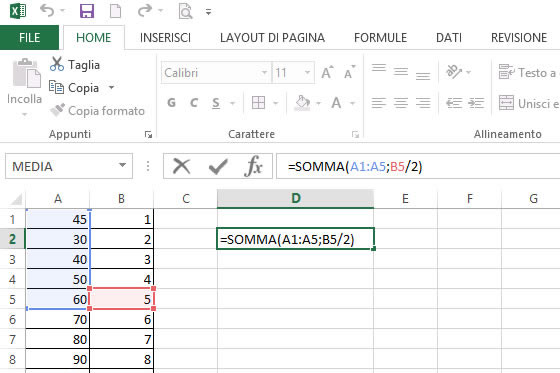Click the Undo arrow icon
The height and width of the screenshot is (373, 560).
[47, 11]
